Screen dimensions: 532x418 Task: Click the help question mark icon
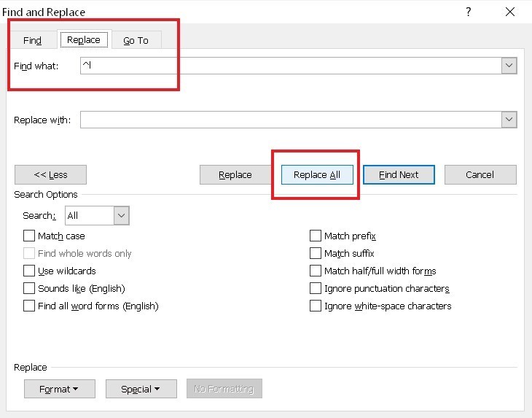tap(468, 12)
